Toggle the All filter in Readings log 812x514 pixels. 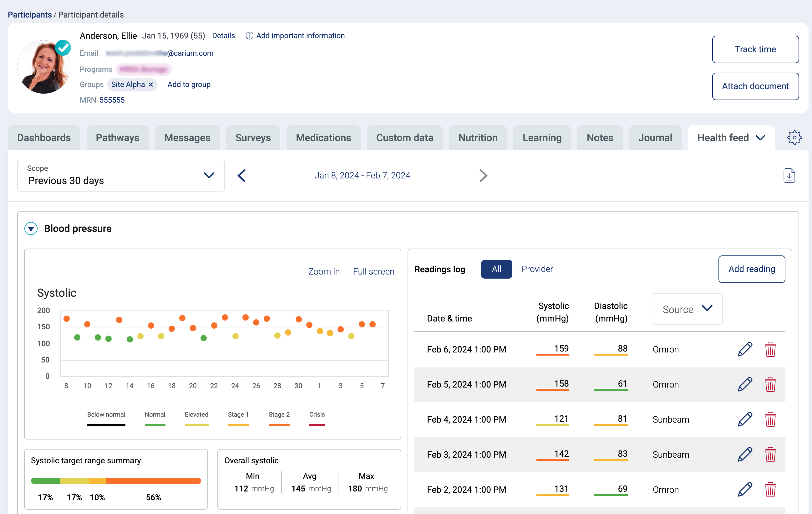495,269
